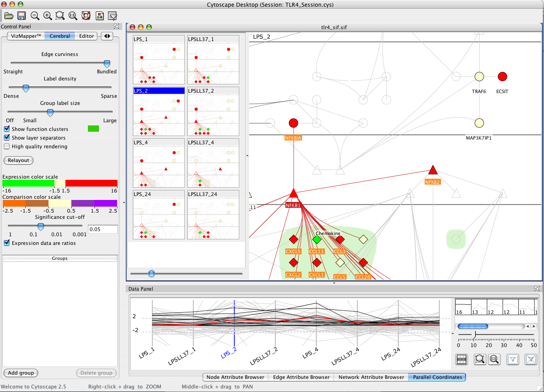Open the Editor tab
This screenshot has height=392, width=544.
pos(86,36)
